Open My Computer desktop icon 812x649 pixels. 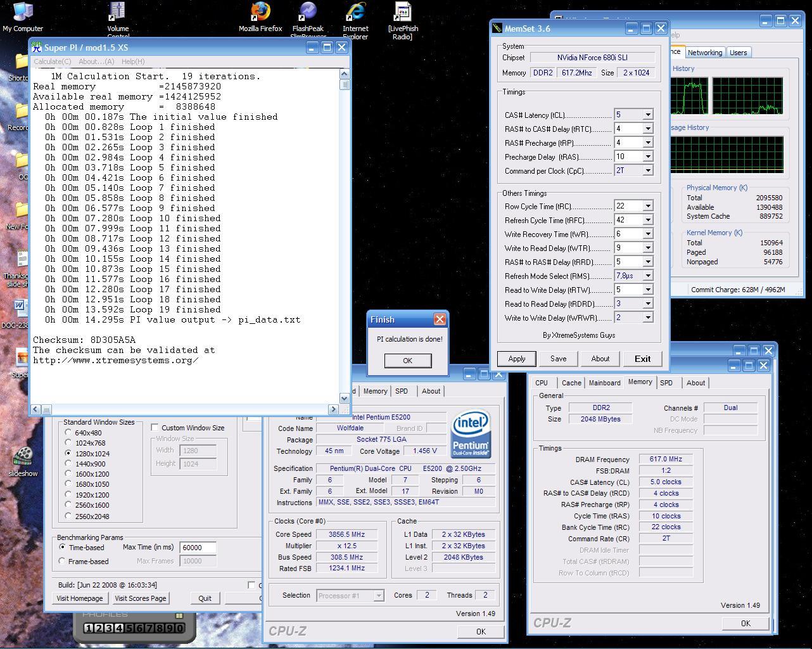[23, 16]
